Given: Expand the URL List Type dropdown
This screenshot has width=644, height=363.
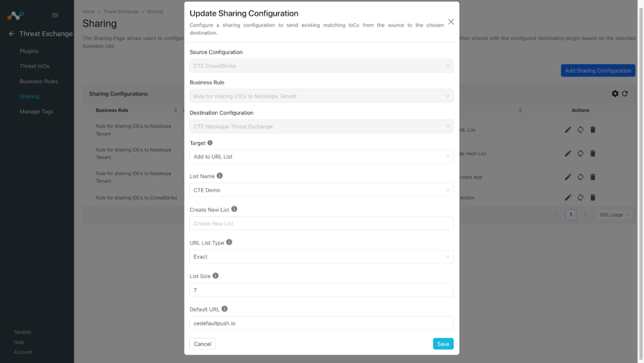Looking at the screenshot, I should tap(321, 257).
